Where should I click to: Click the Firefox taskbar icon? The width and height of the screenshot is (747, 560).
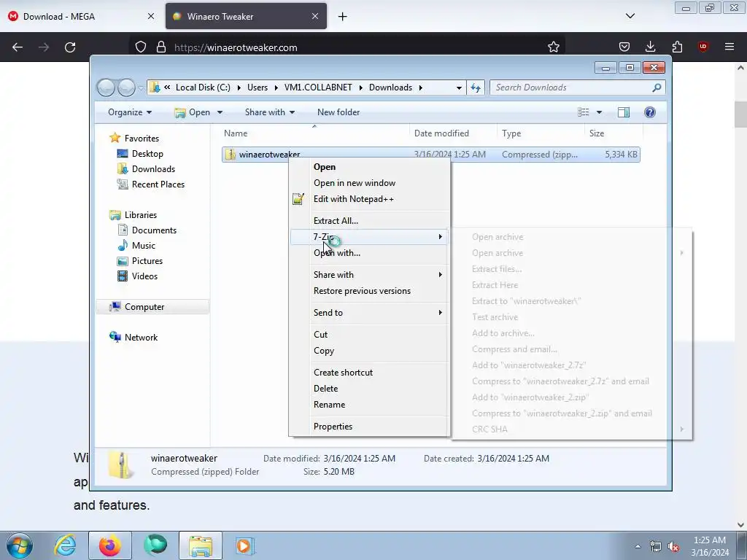[x=110, y=545]
